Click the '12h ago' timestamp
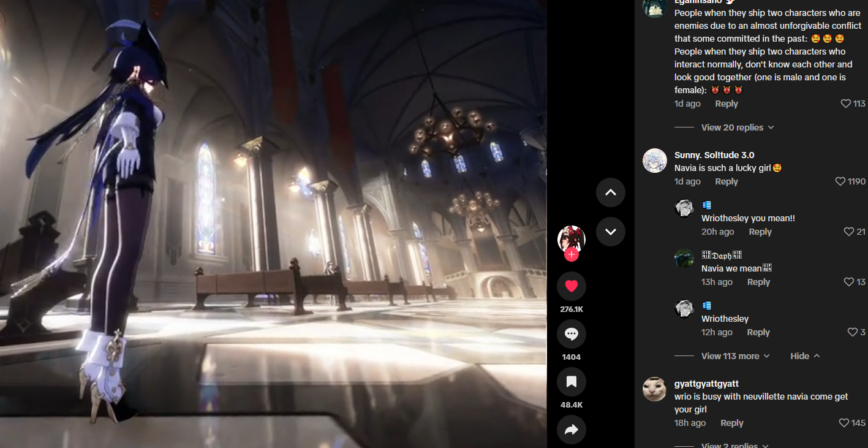Viewport: 868px width, 448px height. (x=717, y=332)
